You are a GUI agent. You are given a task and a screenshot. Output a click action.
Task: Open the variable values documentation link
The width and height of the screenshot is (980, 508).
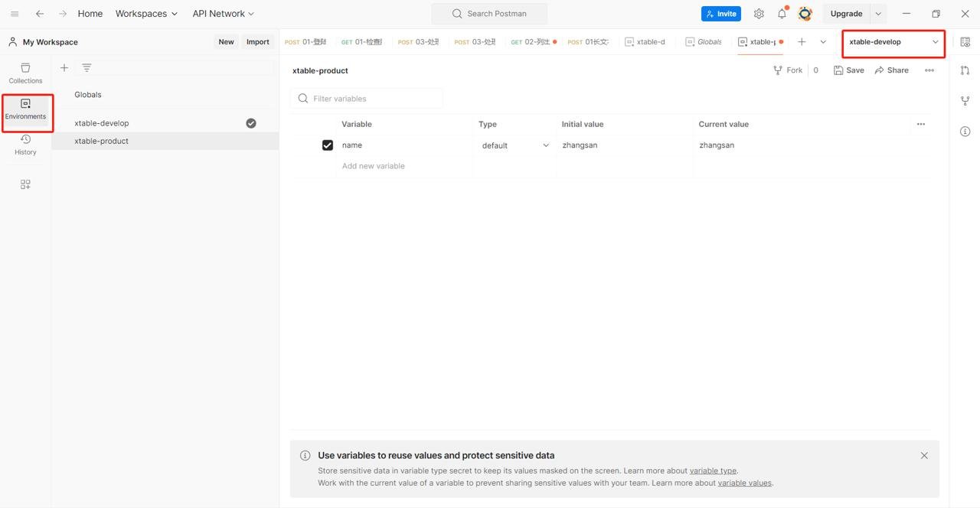pos(745,483)
